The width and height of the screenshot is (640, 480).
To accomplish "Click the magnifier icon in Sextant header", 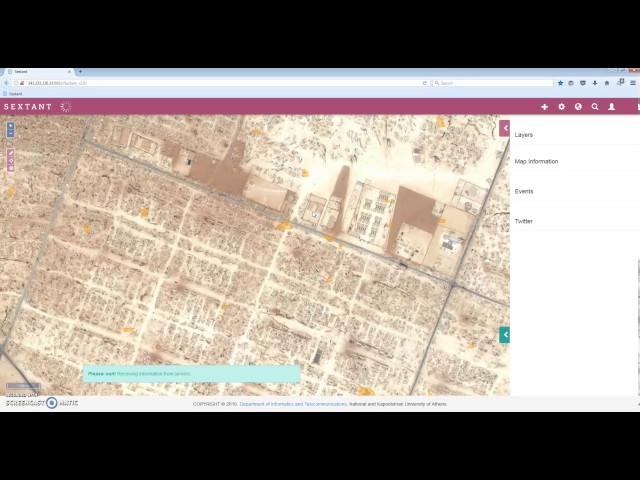I will click(595, 107).
